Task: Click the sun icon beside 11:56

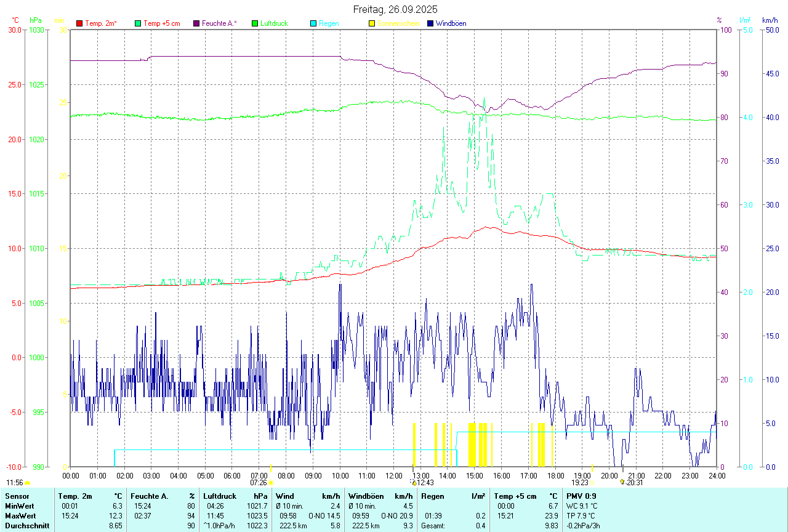Action: 27,483
